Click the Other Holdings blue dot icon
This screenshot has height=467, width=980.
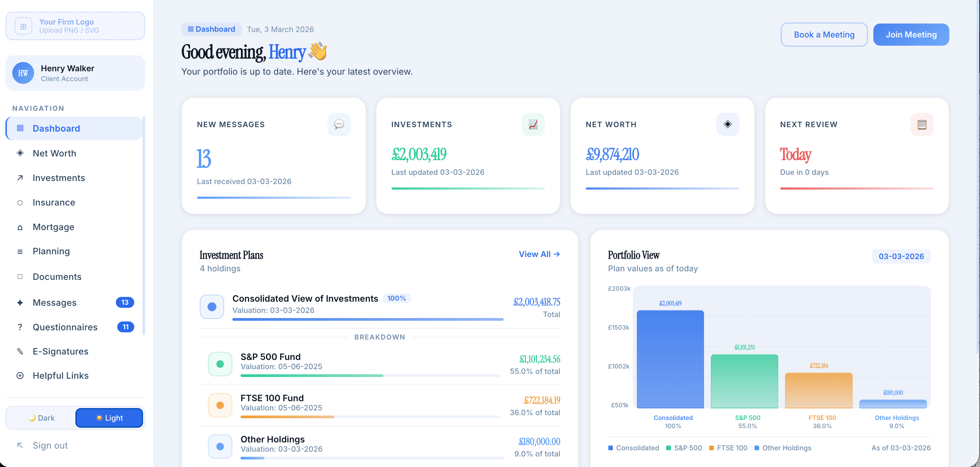[220, 447]
